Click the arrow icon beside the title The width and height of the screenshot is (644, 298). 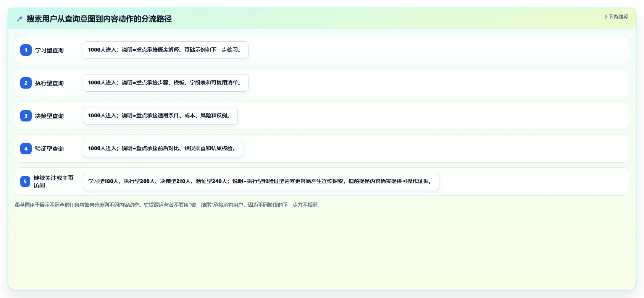(x=19, y=19)
